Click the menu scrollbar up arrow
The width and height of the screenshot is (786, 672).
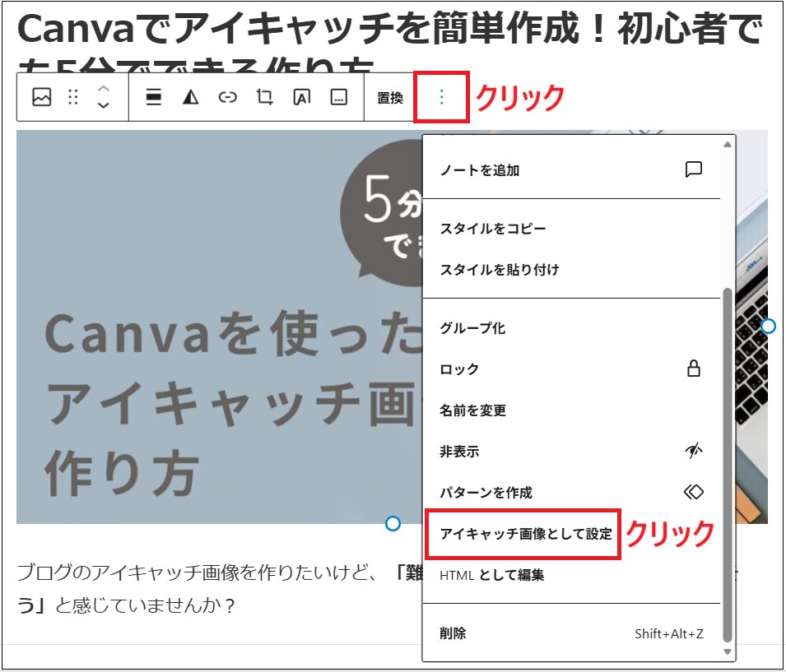(x=728, y=144)
